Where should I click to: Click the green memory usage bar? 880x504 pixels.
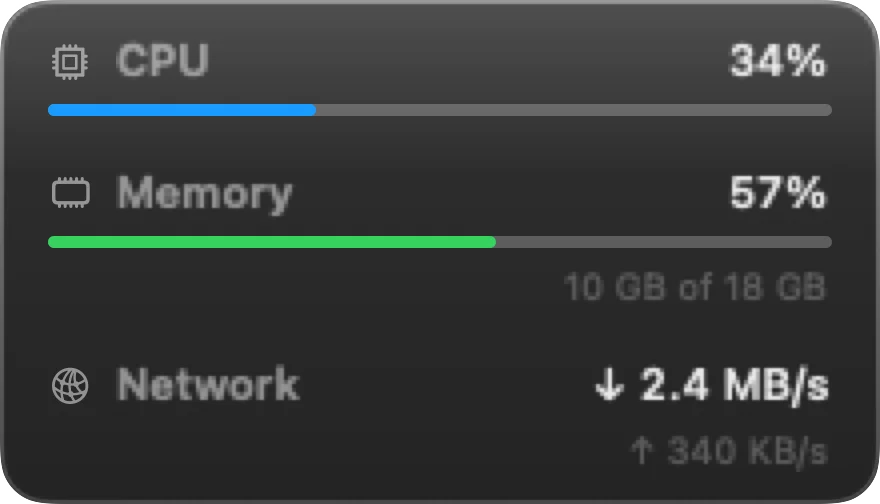click(x=272, y=242)
